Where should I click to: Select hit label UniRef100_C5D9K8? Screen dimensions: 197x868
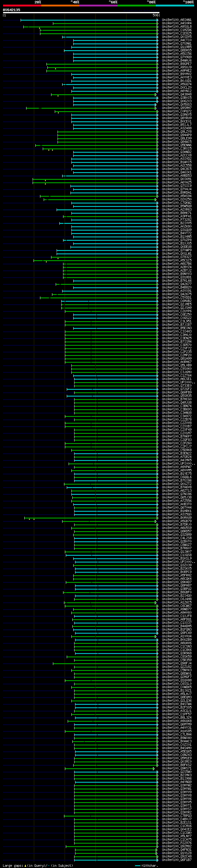176,450
